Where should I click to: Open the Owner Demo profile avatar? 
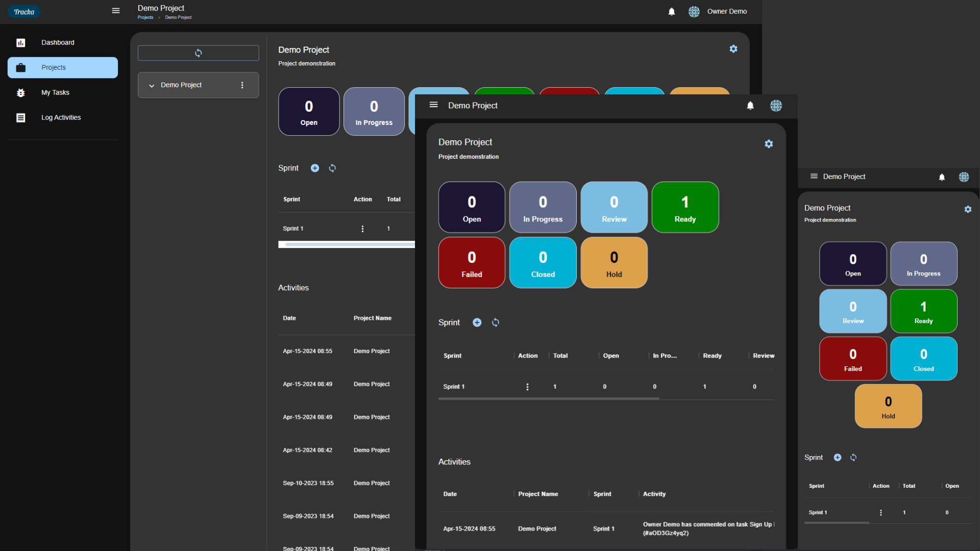point(694,11)
